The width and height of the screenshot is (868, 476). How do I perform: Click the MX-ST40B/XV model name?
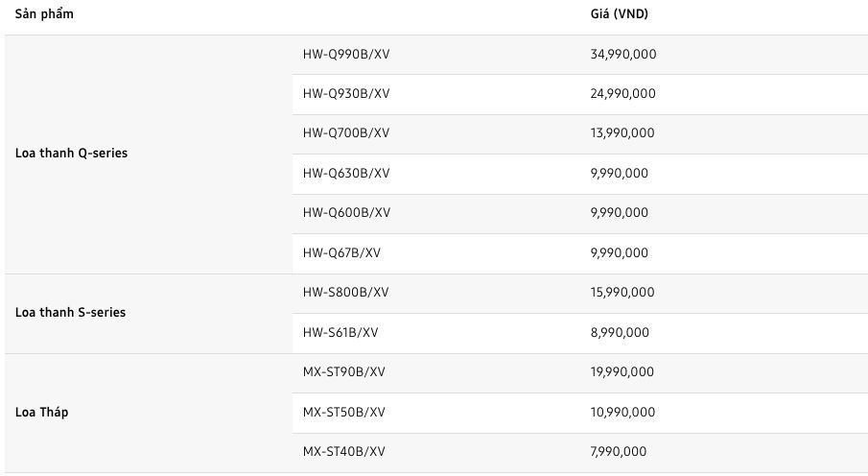point(343,452)
